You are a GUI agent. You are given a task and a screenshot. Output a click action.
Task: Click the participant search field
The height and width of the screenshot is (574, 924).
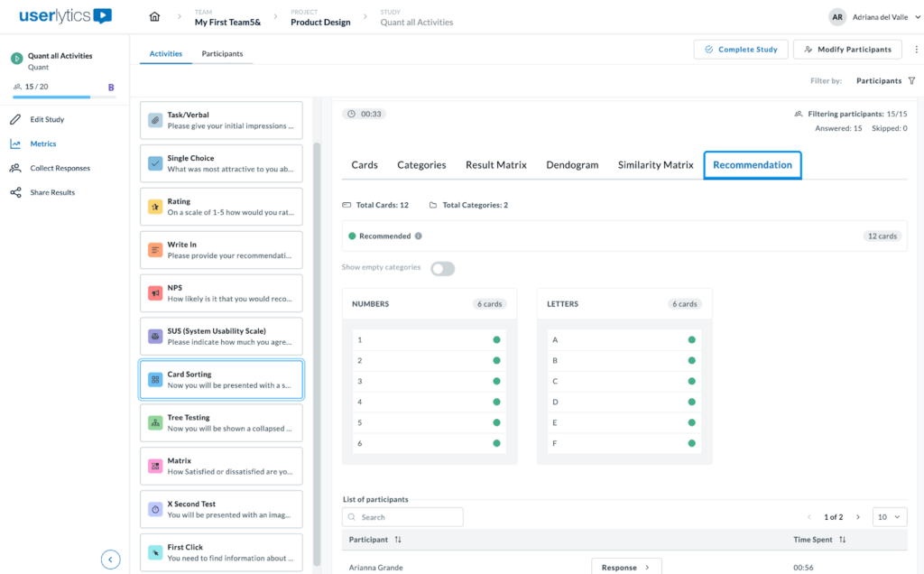[402, 516]
